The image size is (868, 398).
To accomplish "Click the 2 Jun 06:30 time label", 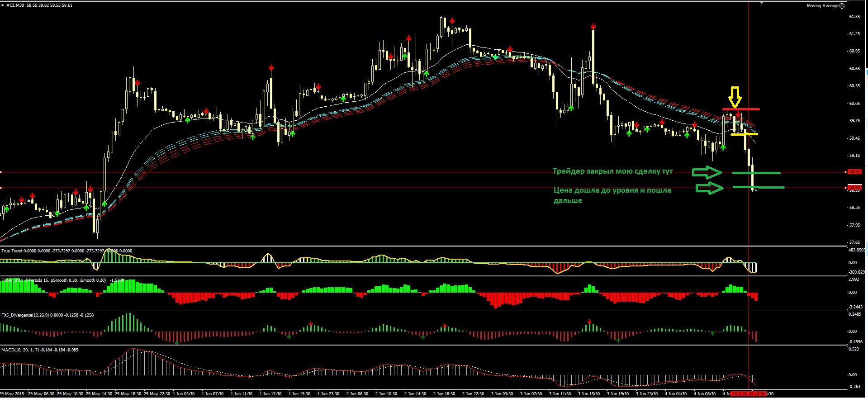I will click(x=357, y=394).
